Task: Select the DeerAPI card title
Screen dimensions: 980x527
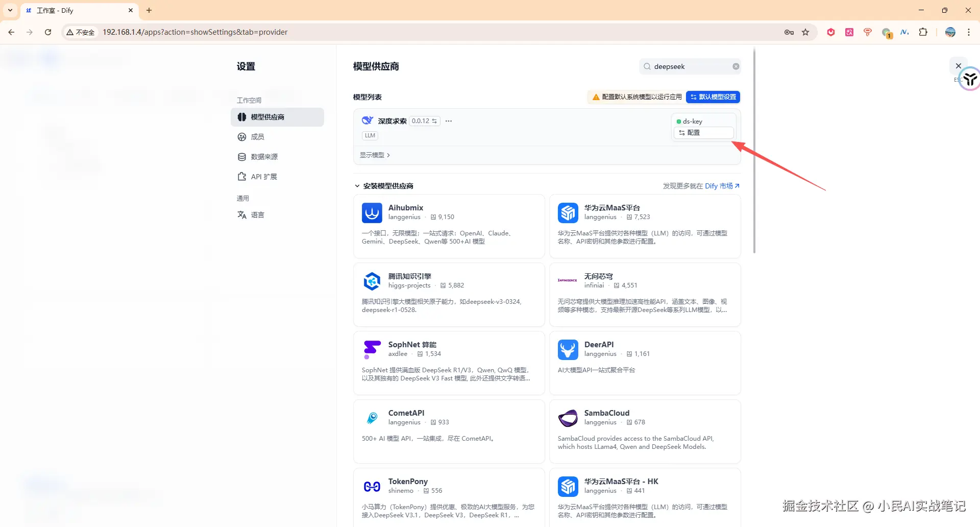Action: coord(599,345)
